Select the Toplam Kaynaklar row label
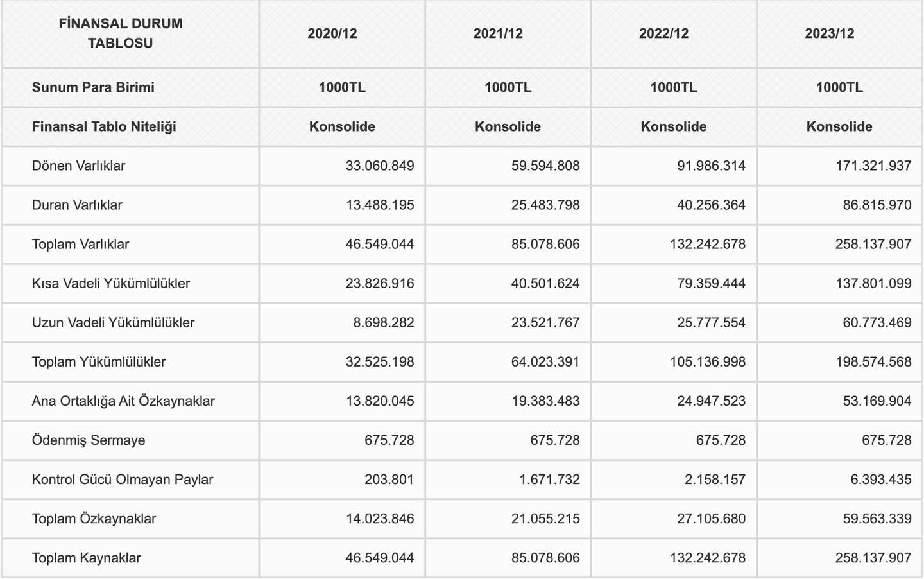The height and width of the screenshot is (579, 924). click(x=86, y=557)
